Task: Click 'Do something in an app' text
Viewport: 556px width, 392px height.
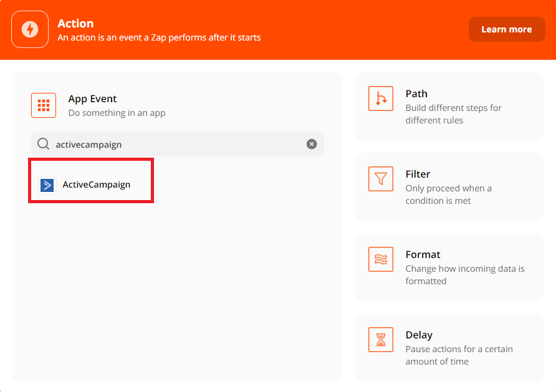Action: coord(117,113)
